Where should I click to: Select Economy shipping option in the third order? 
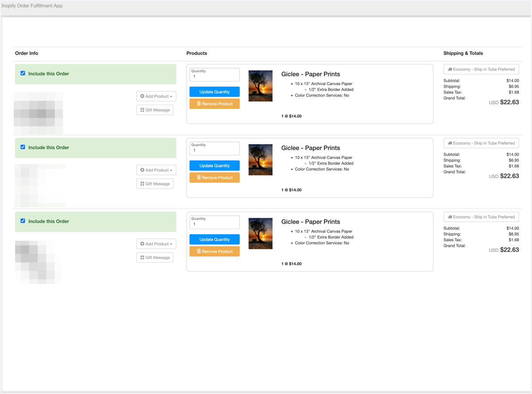tap(481, 217)
